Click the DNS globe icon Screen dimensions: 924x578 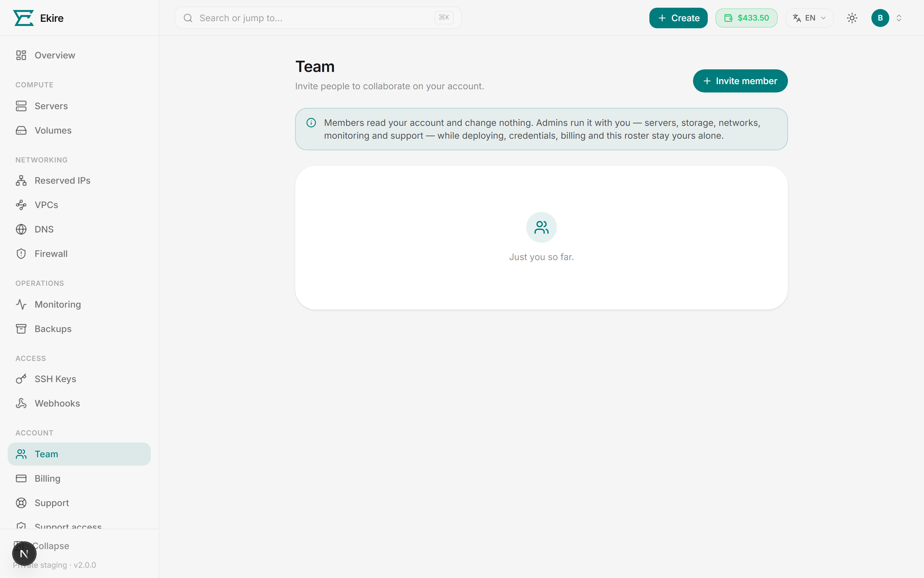(x=21, y=229)
